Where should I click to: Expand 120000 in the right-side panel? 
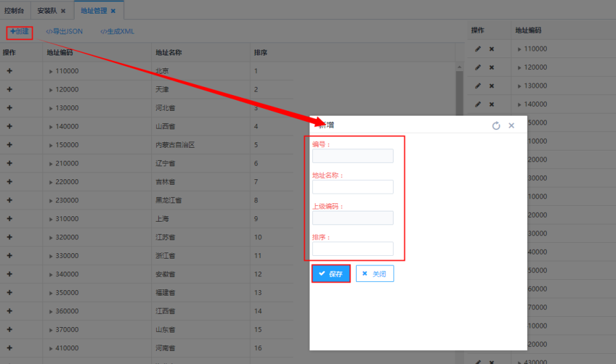pyautogui.click(x=519, y=68)
